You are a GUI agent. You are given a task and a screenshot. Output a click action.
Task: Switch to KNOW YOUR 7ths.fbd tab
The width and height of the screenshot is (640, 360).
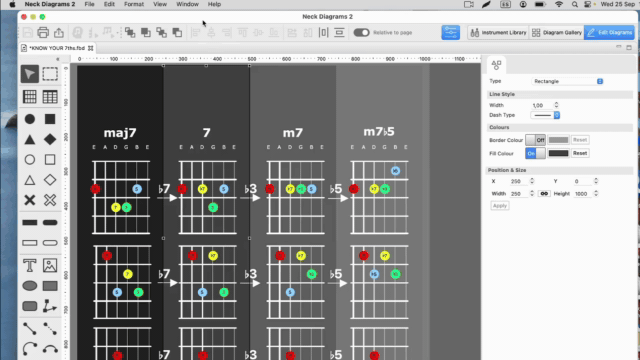[57, 48]
